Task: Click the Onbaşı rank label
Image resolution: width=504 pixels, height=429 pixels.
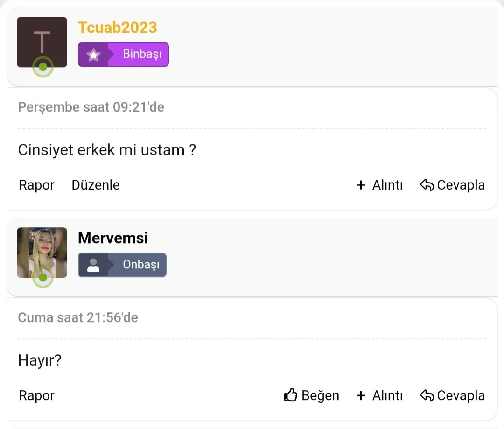Action: [141, 265]
